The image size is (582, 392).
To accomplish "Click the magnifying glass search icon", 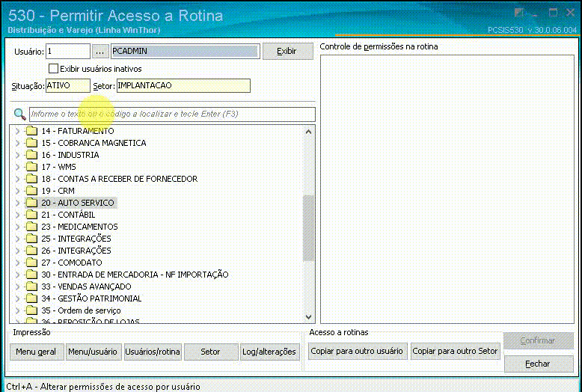I will point(19,114).
